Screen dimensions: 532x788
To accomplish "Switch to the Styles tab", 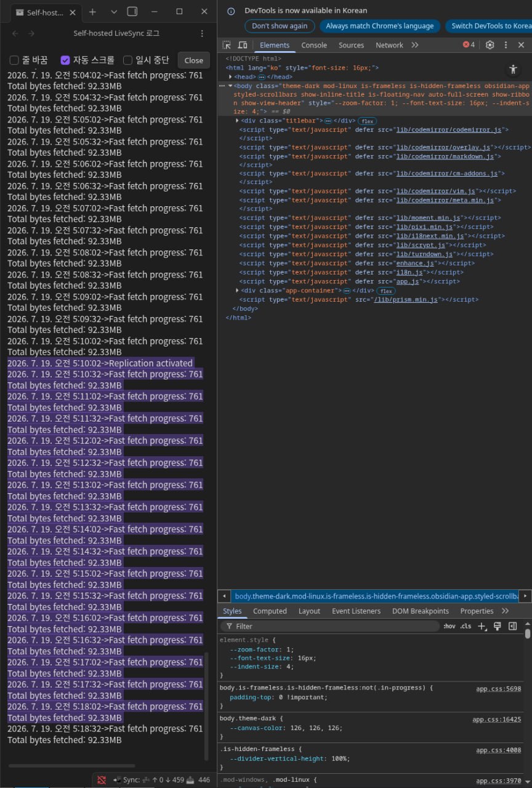I will [x=232, y=611].
